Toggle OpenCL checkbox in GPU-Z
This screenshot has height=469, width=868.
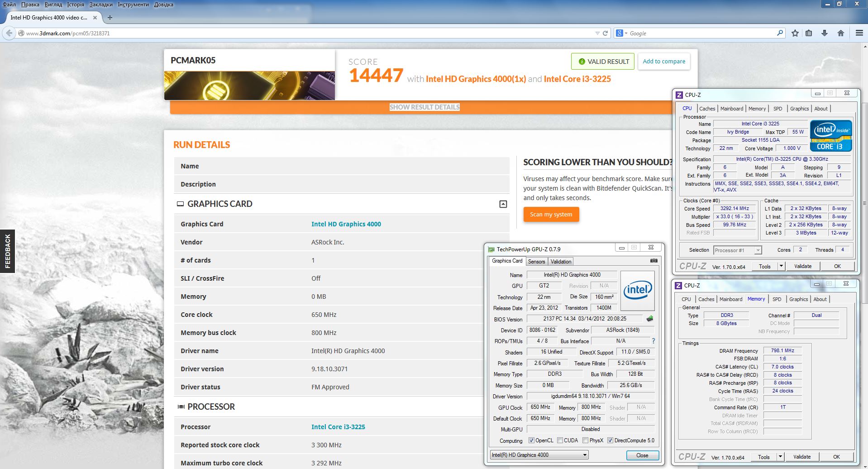click(x=531, y=440)
